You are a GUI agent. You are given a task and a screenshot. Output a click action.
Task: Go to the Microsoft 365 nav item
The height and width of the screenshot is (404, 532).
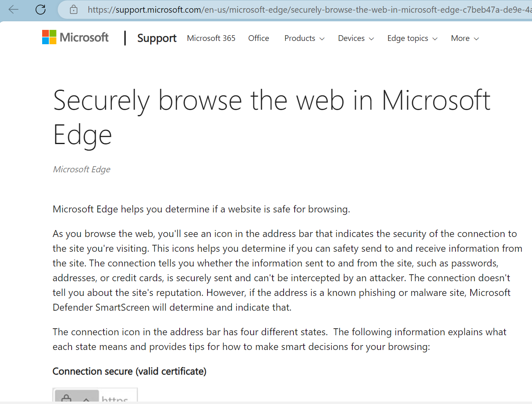(x=211, y=38)
